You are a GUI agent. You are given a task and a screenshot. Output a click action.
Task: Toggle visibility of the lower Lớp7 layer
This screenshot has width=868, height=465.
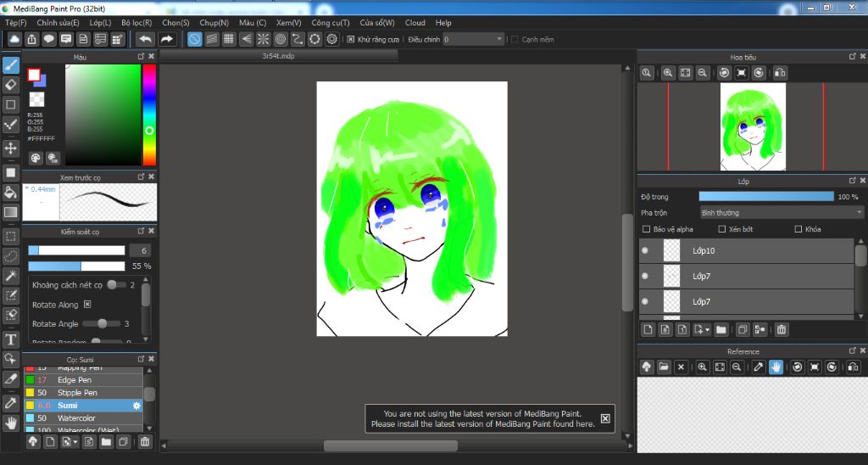pyautogui.click(x=645, y=301)
